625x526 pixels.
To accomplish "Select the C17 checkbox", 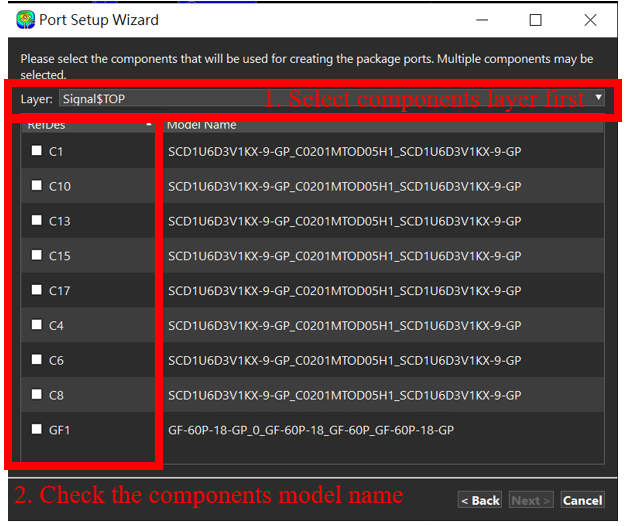I will (37, 290).
